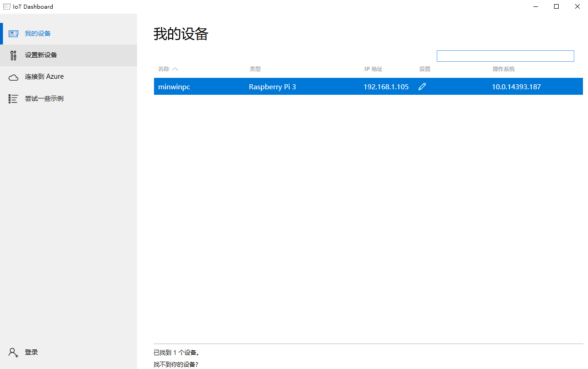The width and height of the screenshot is (588, 369).
Task: Open the 尝试一些示例 menu item
Action: [68, 98]
